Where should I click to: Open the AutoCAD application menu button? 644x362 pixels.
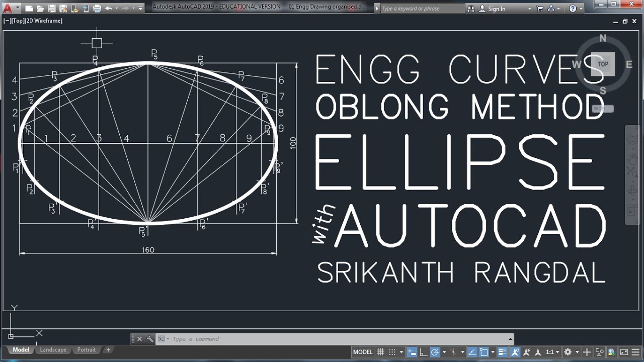11,8
